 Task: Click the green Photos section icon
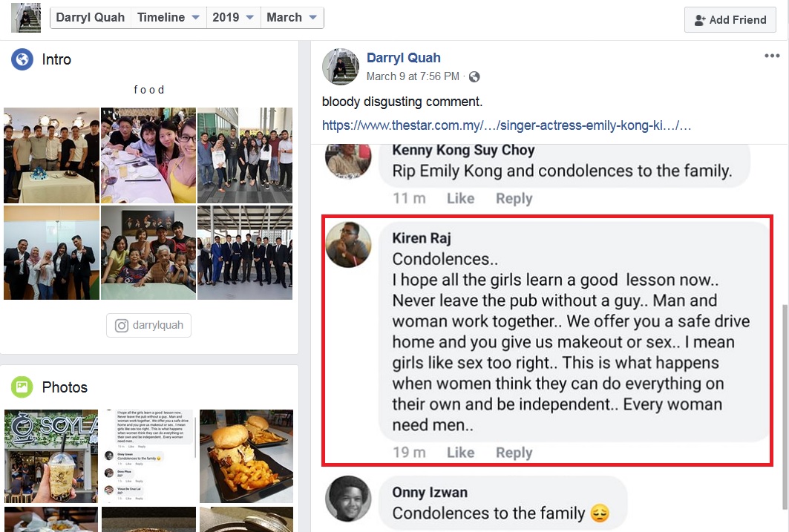pyautogui.click(x=22, y=387)
